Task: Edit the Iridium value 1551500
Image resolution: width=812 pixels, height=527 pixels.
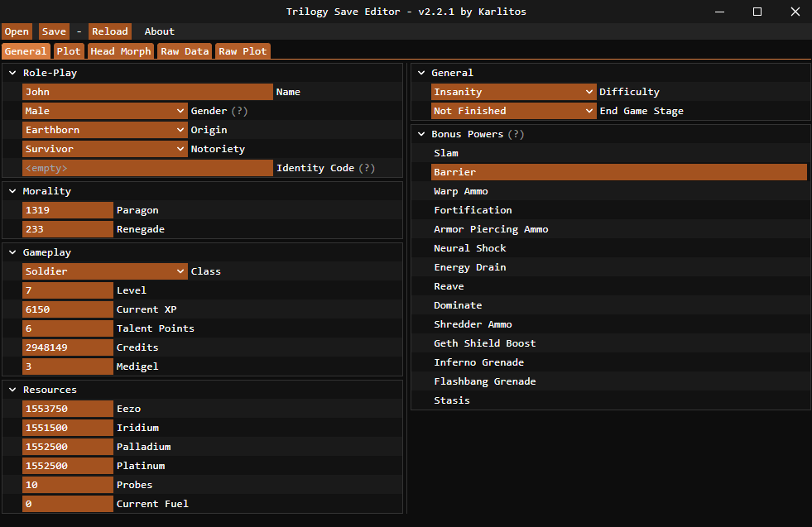Action: (x=68, y=428)
